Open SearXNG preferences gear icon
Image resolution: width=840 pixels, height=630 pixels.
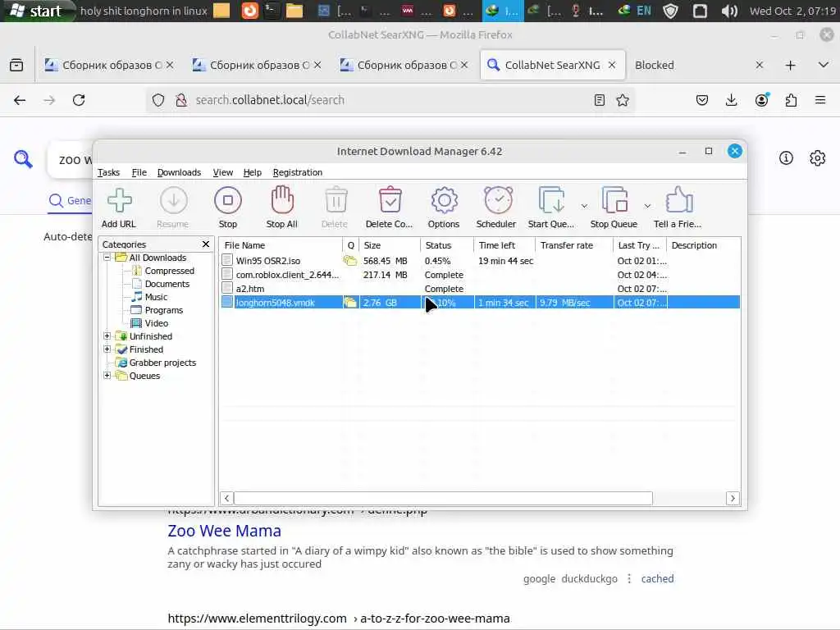click(818, 158)
